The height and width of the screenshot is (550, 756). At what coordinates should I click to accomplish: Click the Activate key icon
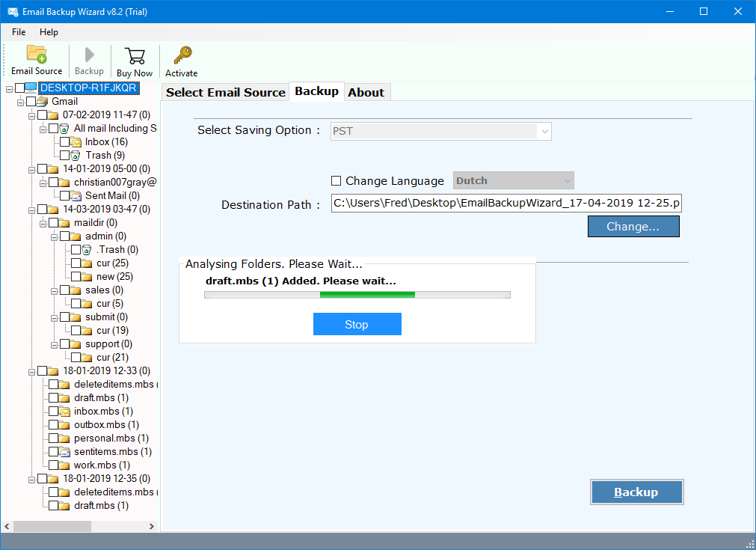point(182,55)
